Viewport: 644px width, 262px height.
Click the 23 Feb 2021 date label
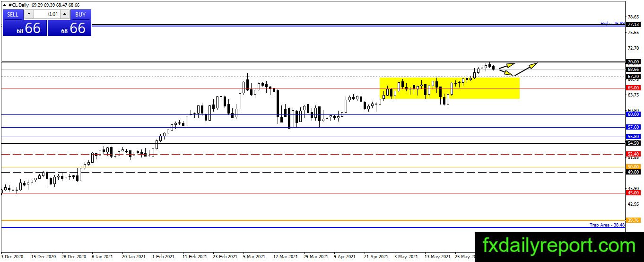pos(225,257)
